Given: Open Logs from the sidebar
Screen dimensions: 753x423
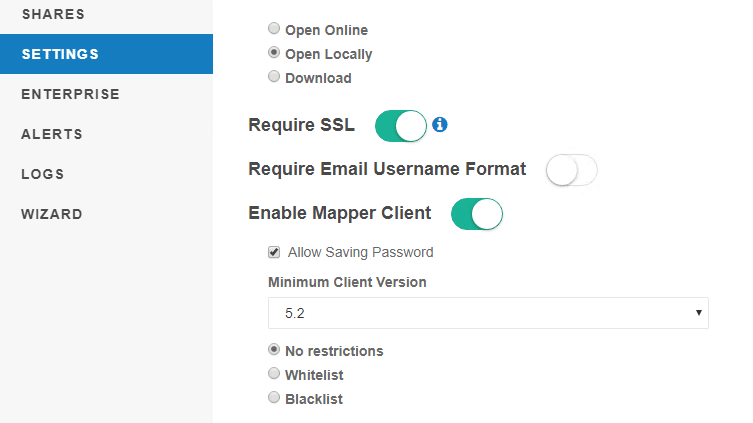Looking at the screenshot, I should coord(43,174).
